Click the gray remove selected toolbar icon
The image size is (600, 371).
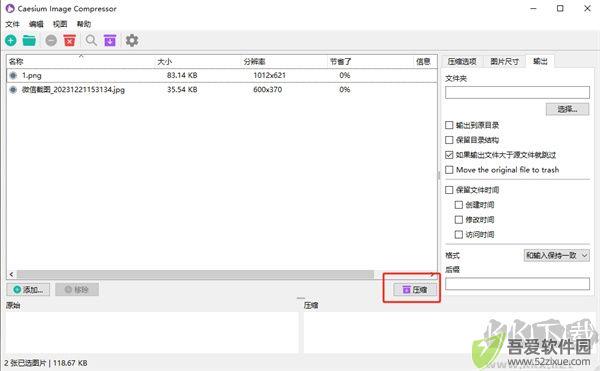(x=51, y=40)
